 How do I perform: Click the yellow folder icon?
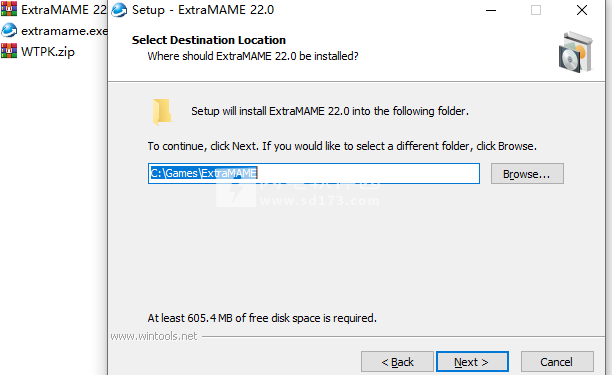point(162,112)
